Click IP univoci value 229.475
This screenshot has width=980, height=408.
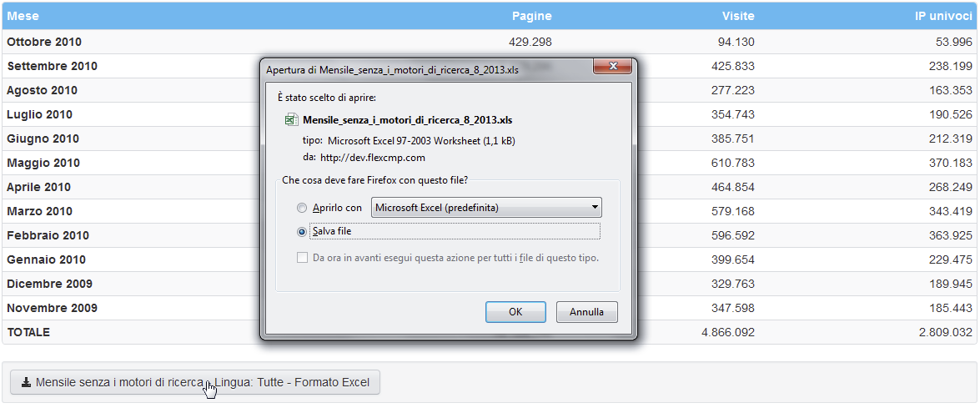pos(951,259)
